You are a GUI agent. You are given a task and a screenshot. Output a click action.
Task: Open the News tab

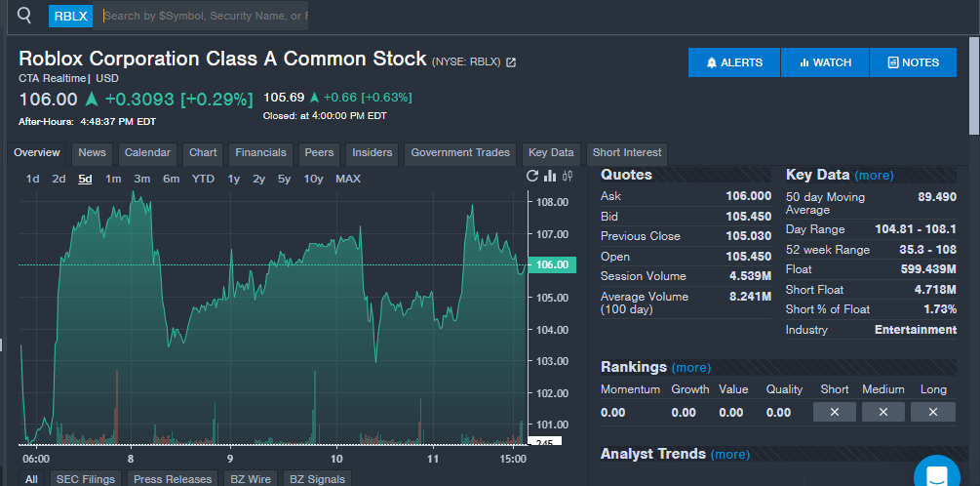(x=92, y=153)
